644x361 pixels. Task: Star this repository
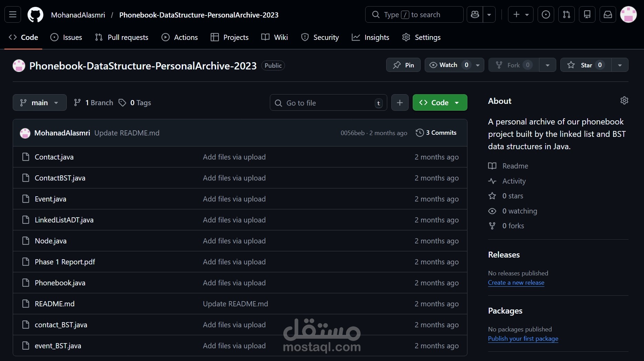click(586, 65)
